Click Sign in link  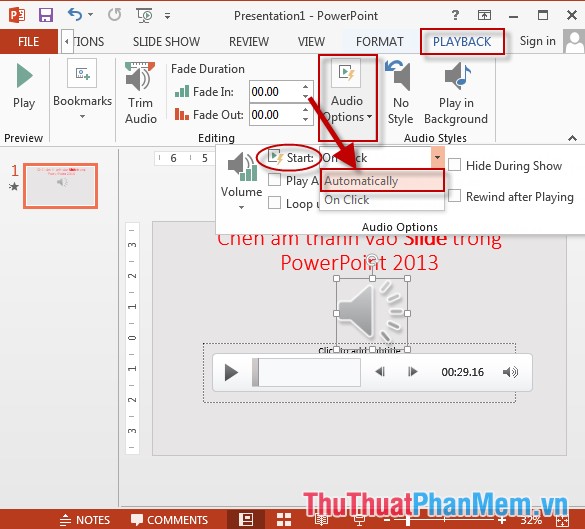tap(538, 41)
